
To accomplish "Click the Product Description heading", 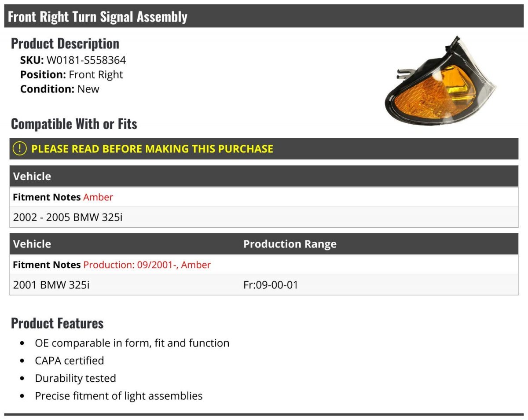I will pos(65,44).
